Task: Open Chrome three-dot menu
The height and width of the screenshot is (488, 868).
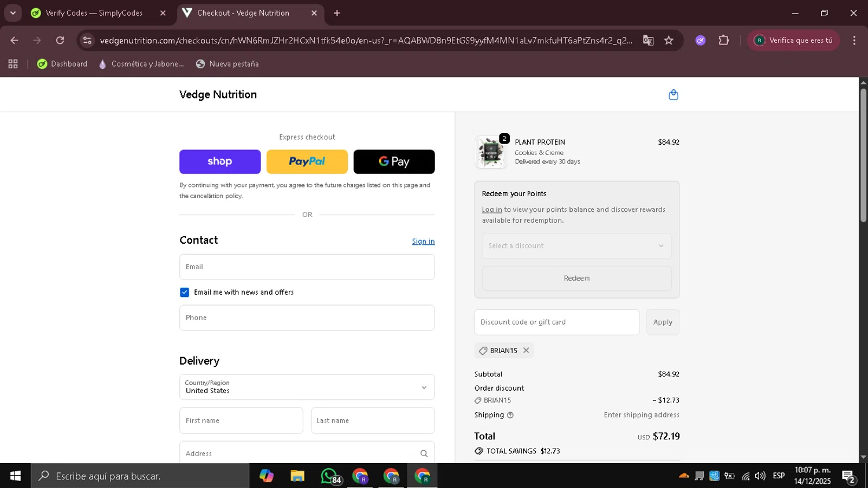Action: 854,41
